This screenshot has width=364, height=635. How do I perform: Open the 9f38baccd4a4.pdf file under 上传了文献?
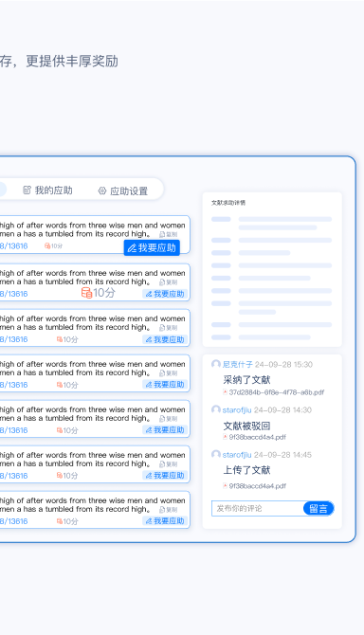[258, 485]
